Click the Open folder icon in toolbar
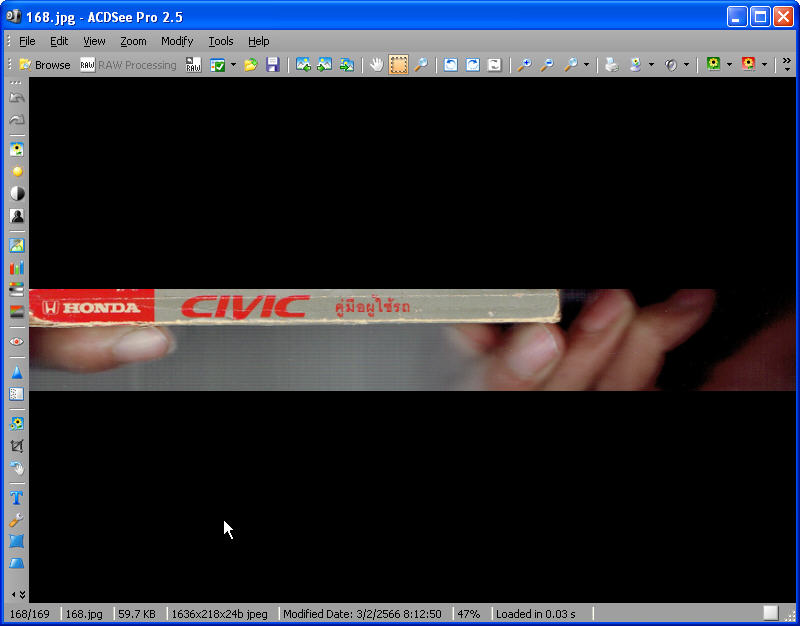The height and width of the screenshot is (626, 800). (x=251, y=65)
